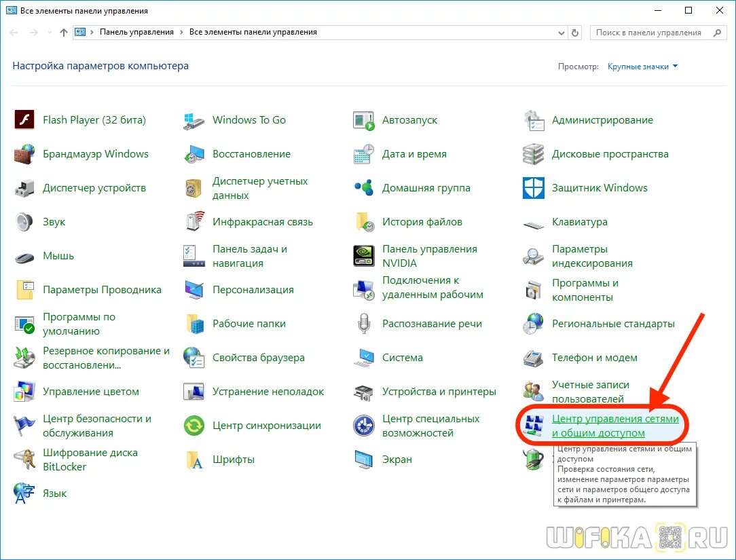Open Клавиатура link

(x=580, y=222)
